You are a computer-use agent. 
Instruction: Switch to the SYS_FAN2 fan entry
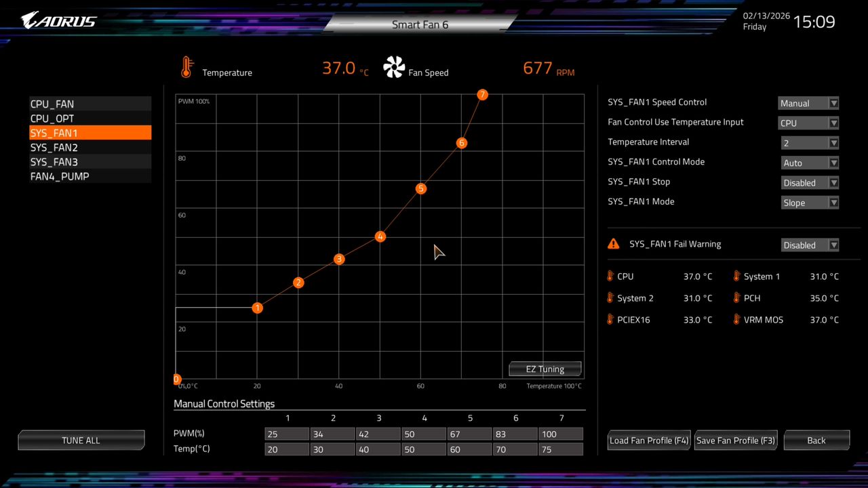[x=54, y=147]
